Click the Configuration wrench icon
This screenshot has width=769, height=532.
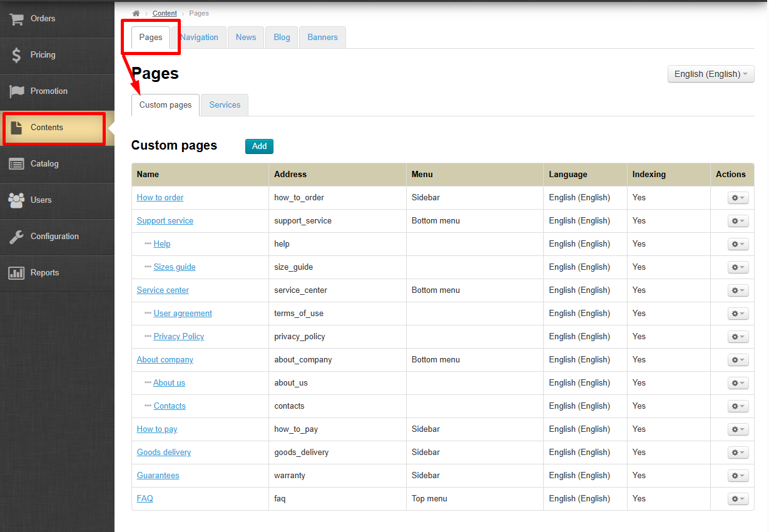click(16, 237)
